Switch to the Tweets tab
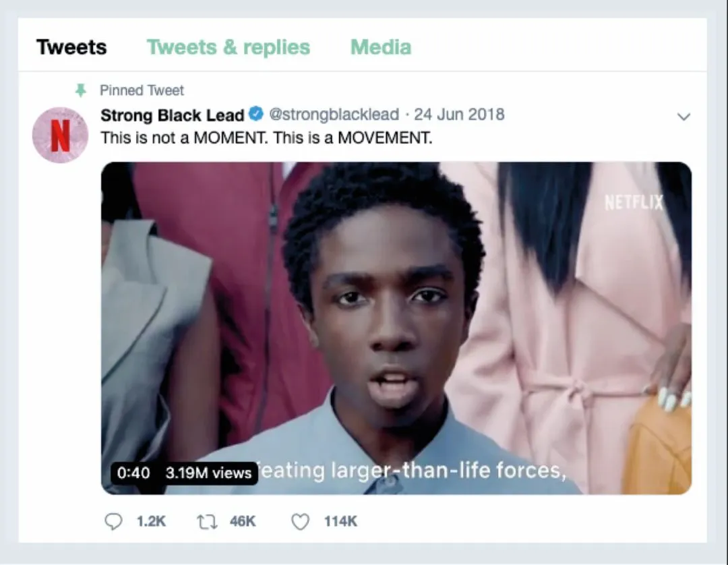The width and height of the screenshot is (728, 565). (x=71, y=47)
